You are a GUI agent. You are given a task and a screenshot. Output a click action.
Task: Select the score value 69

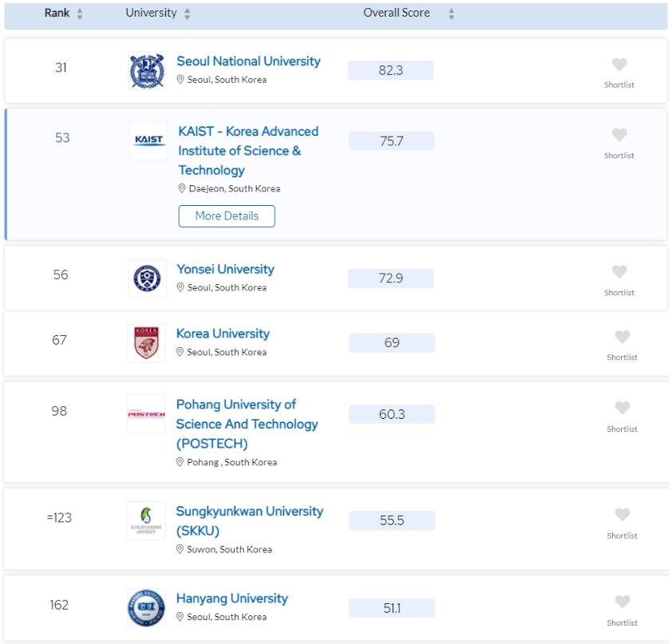[392, 343]
